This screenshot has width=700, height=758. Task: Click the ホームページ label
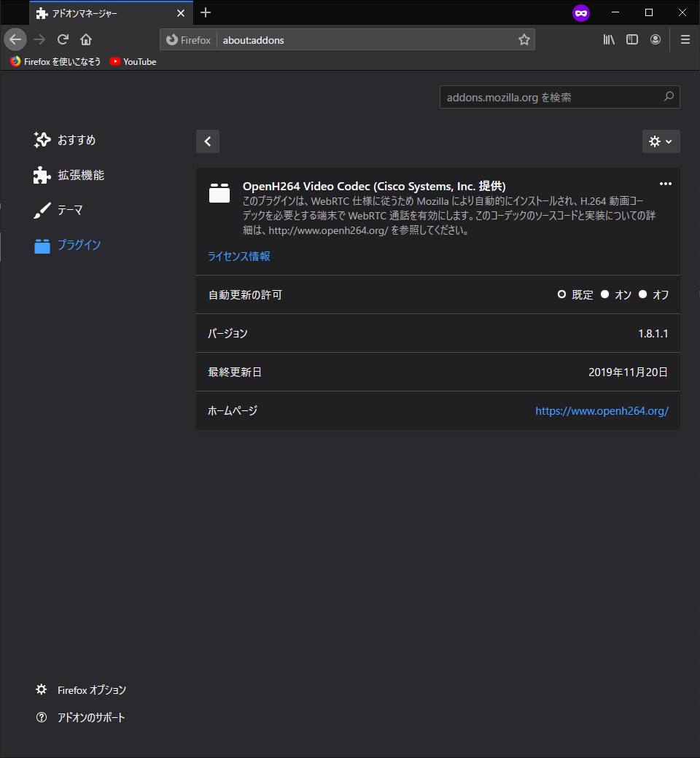tap(232, 411)
